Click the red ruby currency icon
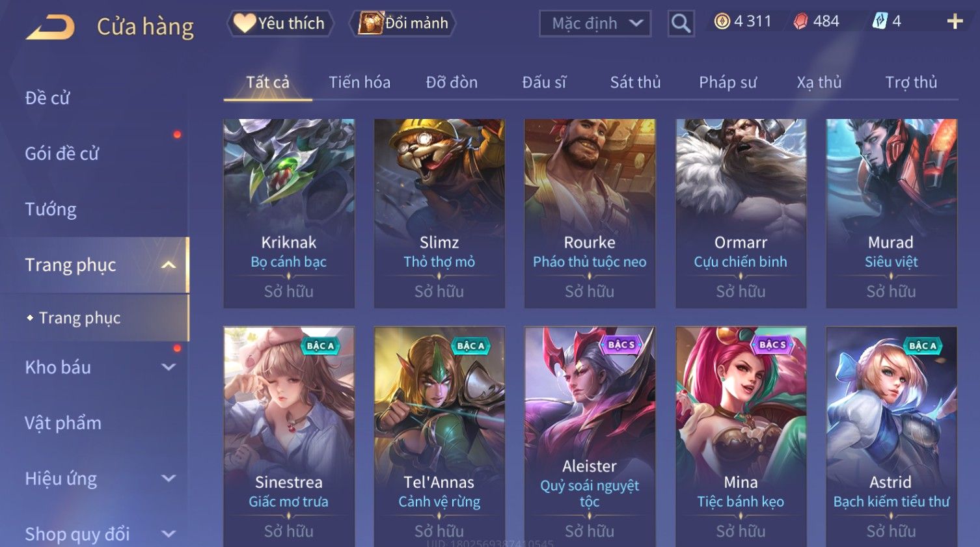 point(800,21)
